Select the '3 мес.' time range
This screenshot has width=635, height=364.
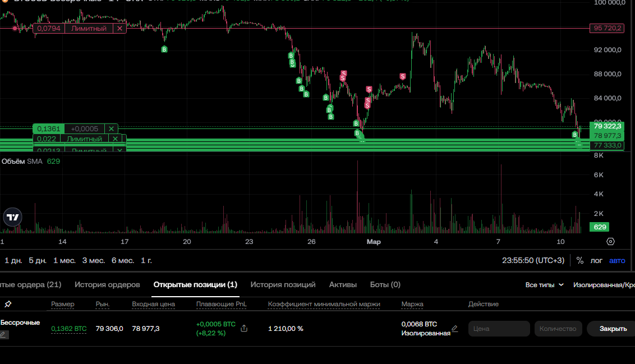(x=93, y=261)
